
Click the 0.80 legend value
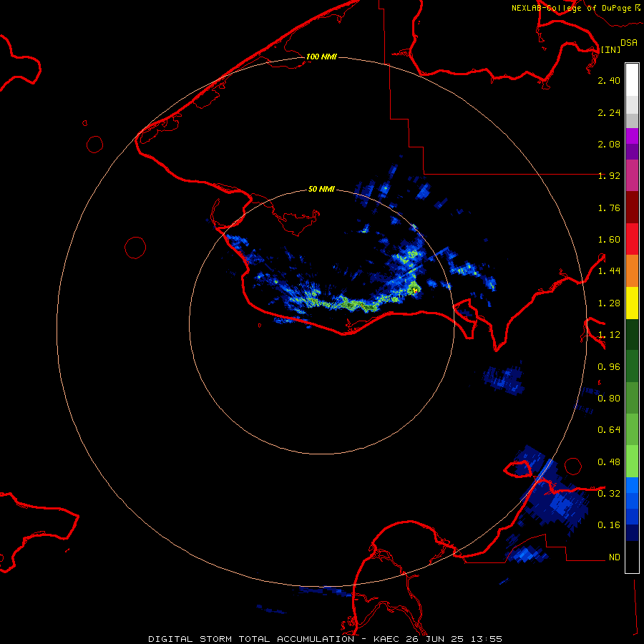tap(609, 399)
